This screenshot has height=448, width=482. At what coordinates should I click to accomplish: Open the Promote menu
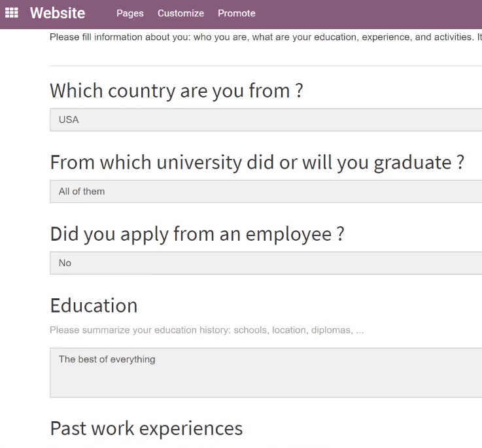[x=237, y=13]
